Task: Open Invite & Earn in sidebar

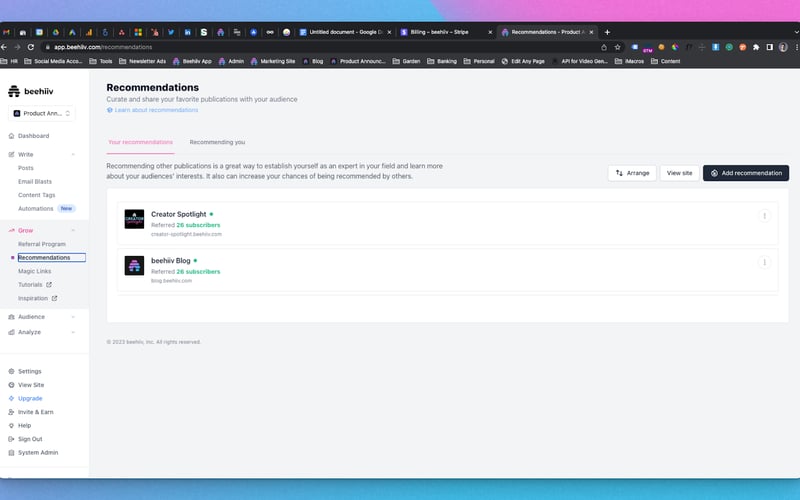Action: coord(36,412)
